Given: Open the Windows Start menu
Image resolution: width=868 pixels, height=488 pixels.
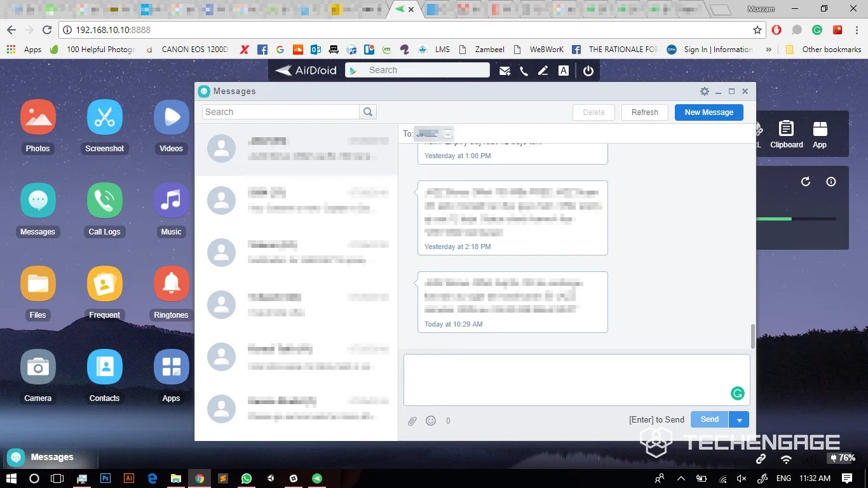Looking at the screenshot, I should pos(11,478).
